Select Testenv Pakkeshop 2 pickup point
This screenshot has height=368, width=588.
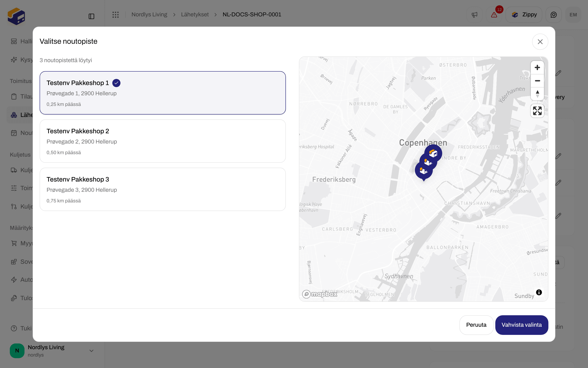point(163,141)
